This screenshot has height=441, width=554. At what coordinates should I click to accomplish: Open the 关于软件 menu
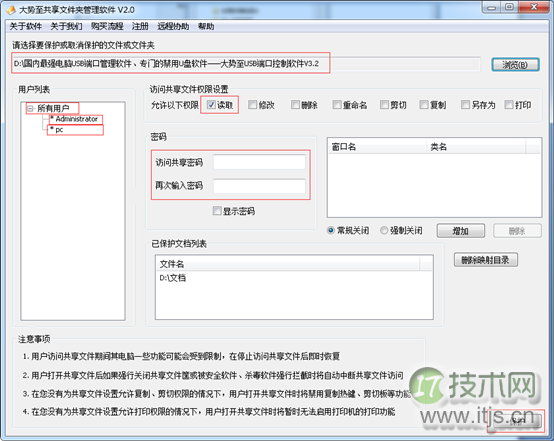[25, 26]
